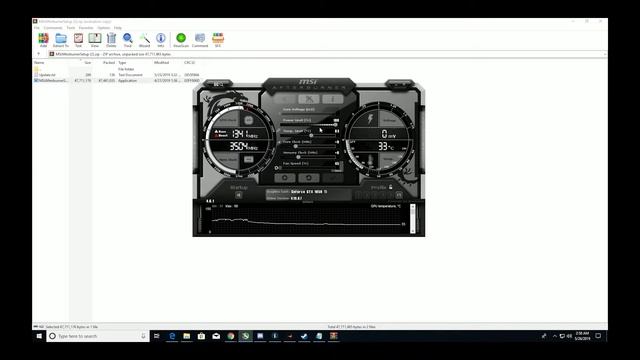Viewport: 640px width, 360px height.
Task: Click the Kombustor K button
Action: click(x=285, y=99)
